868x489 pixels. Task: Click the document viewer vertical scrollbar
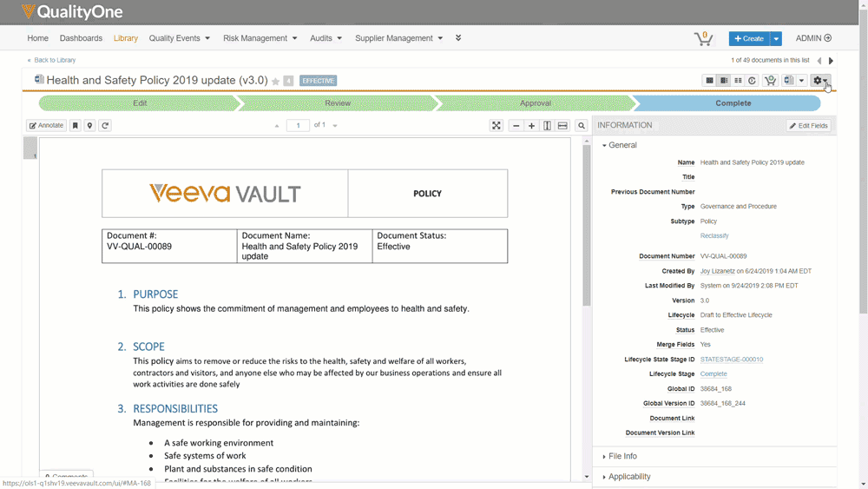point(587,226)
